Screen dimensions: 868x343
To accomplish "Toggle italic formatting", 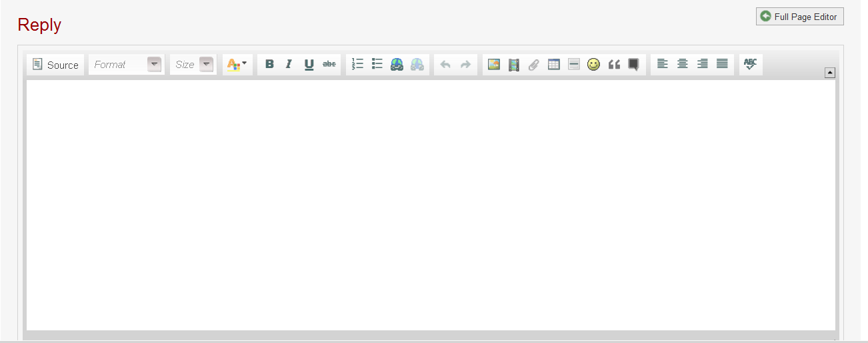I will 289,65.
